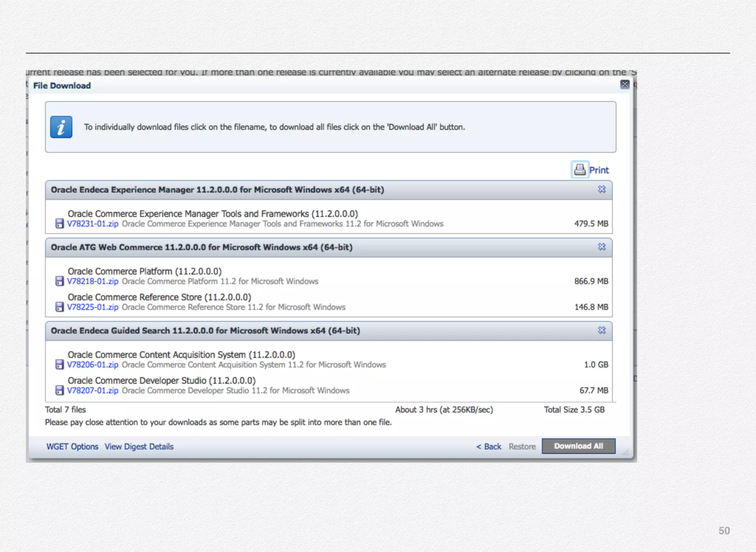Screen dimensions: 756x552
Task: Download V78231-01.zip file
Action: click(93, 224)
